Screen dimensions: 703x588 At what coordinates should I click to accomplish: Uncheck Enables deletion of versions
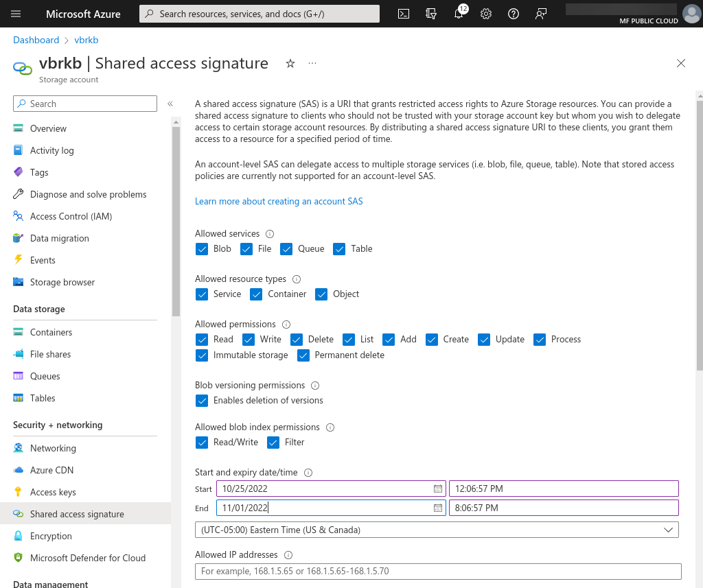click(202, 401)
